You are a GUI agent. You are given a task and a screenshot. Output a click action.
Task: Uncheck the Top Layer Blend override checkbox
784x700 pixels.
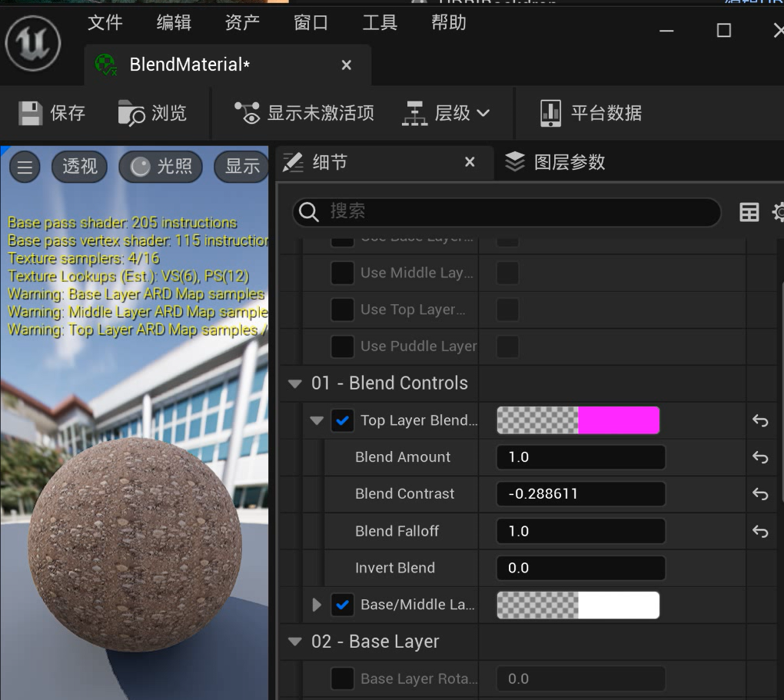point(343,420)
